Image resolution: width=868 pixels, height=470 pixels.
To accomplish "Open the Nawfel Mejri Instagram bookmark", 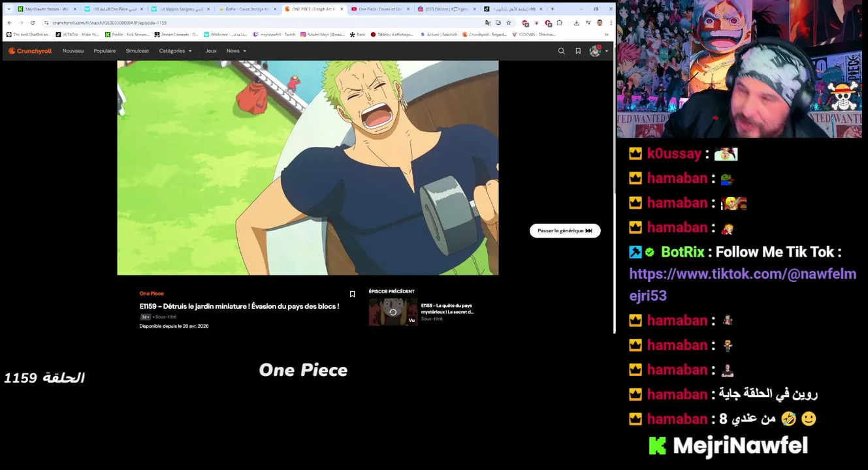I will click(323, 35).
